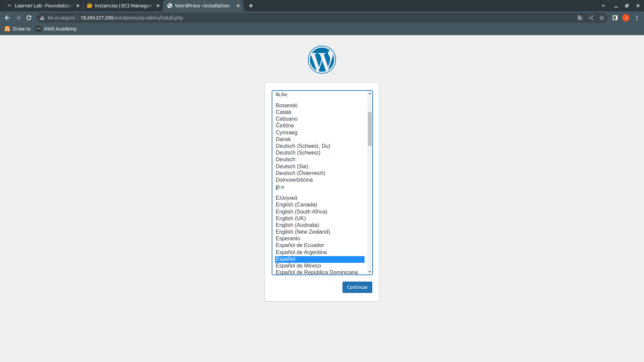
Task: Select English (Australia) option
Action: (320, 225)
